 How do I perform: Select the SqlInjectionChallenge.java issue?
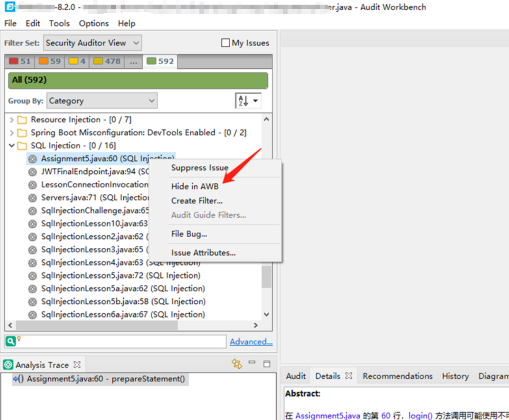tap(95, 211)
